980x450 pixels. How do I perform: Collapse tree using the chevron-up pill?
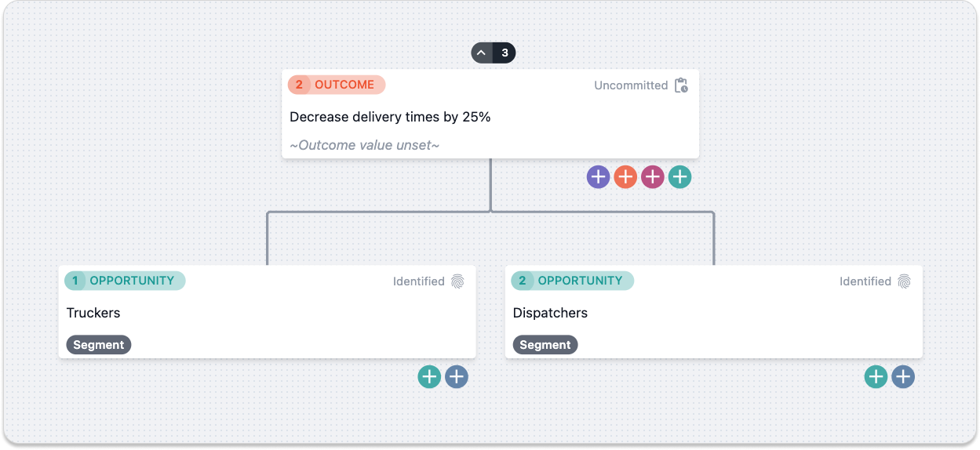[x=482, y=53]
